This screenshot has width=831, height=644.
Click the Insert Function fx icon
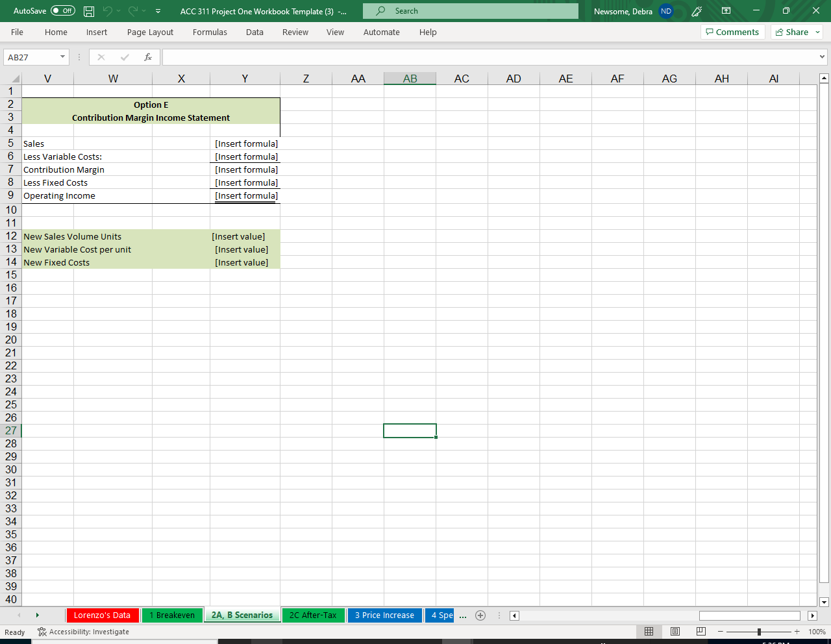(x=148, y=57)
